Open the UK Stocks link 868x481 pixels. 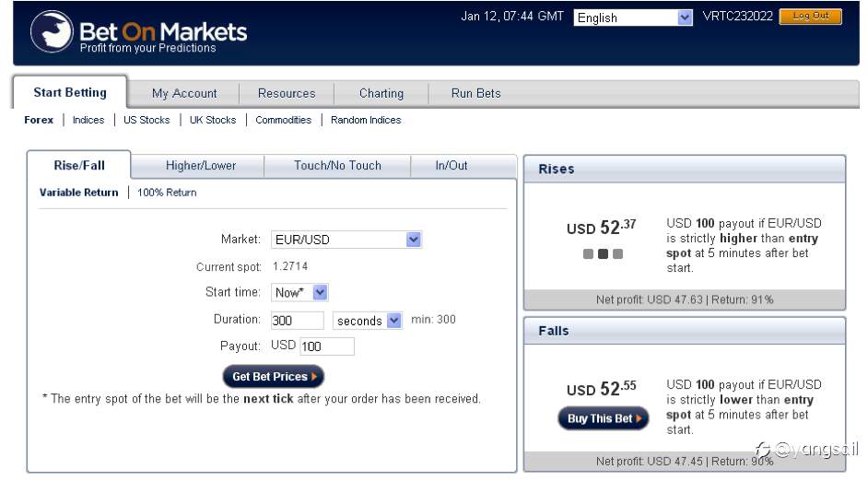tap(213, 120)
